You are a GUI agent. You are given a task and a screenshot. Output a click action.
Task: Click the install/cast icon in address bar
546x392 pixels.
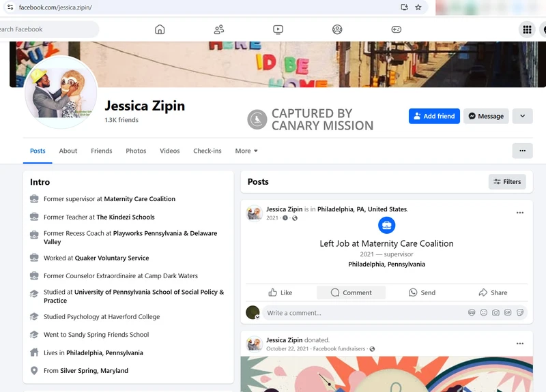[x=404, y=7]
